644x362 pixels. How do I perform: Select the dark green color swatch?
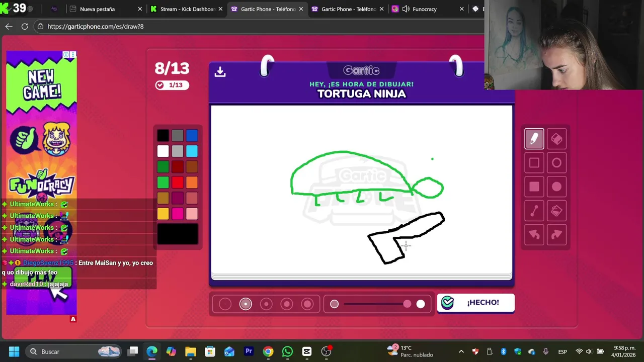(x=163, y=167)
